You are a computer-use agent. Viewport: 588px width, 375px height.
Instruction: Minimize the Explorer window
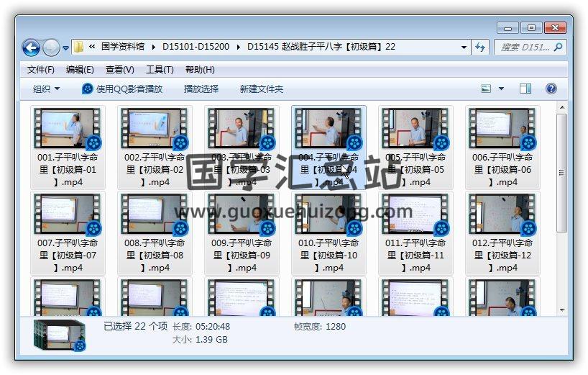pos(507,28)
